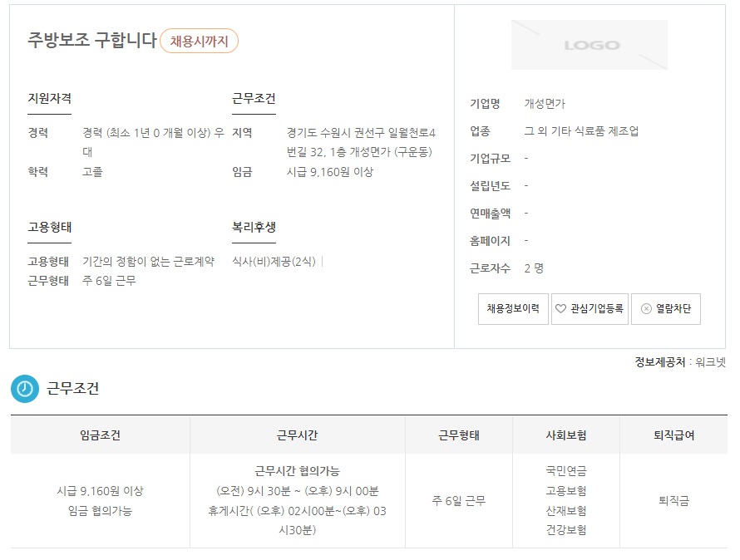The height and width of the screenshot is (560, 740).
Task: Click the gray LOGO placeholder image
Action: click(589, 45)
